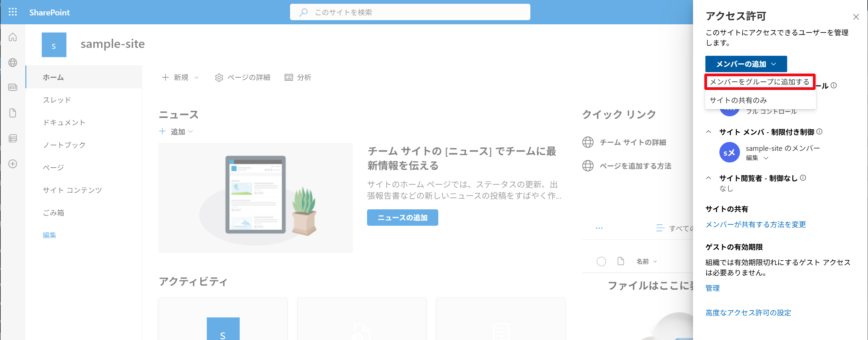Image resolution: width=868 pixels, height=340 pixels.
Task: Toggle the select-all circle in file list
Action: [x=601, y=262]
